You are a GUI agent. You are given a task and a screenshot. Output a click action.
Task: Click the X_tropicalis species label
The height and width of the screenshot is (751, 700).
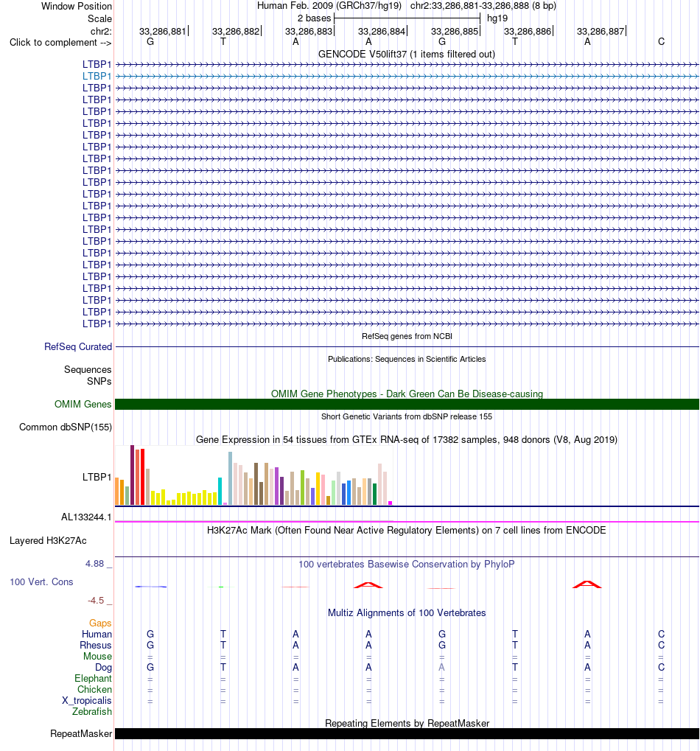tap(87, 701)
